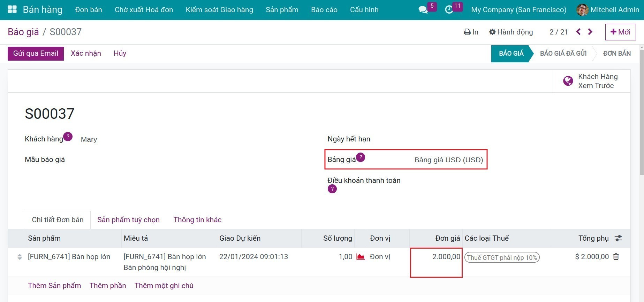Open the apps grid home menu

point(12,9)
